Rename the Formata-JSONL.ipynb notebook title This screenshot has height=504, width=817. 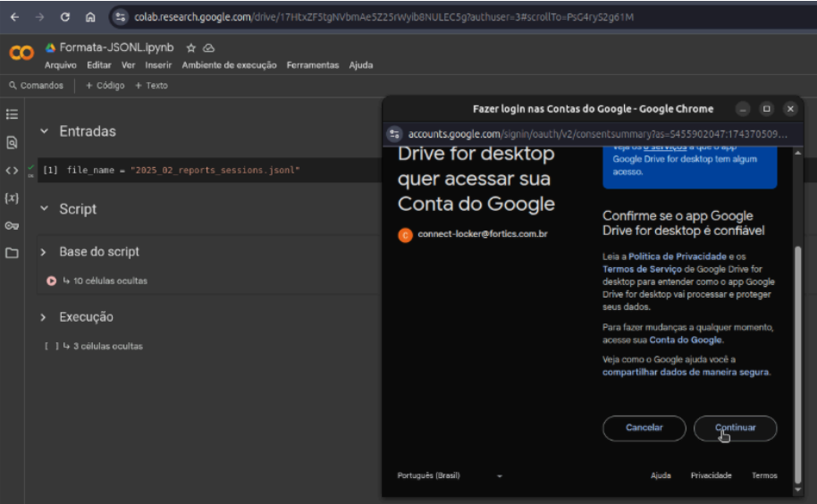[116, 47]
